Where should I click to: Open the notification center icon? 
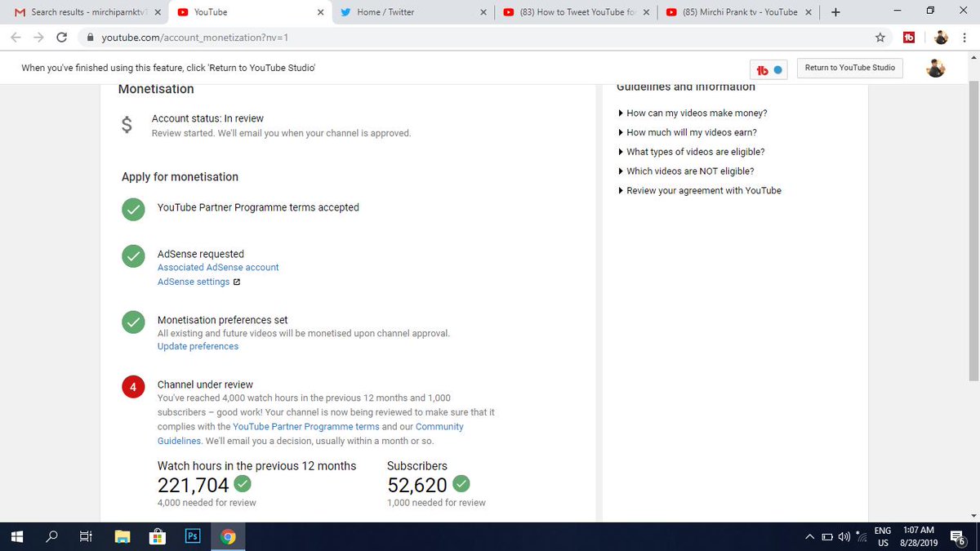tap(956, 536)
